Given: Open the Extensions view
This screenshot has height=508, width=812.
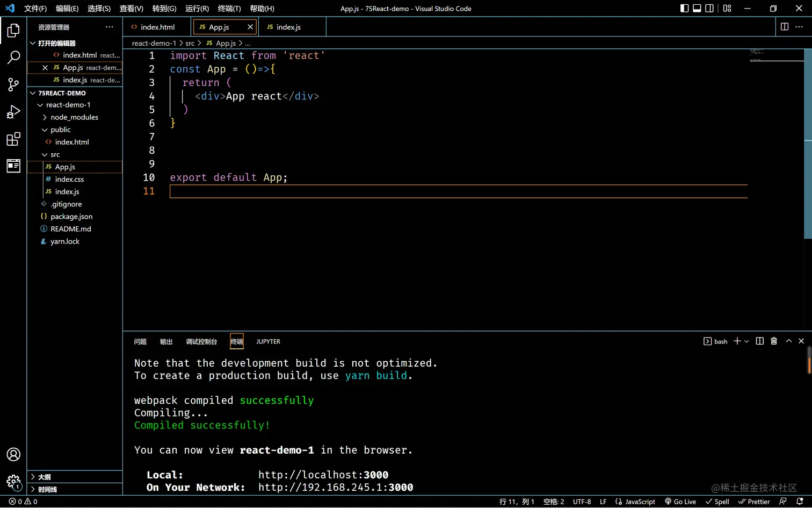Looking at the screenshot, I should 13,139.
